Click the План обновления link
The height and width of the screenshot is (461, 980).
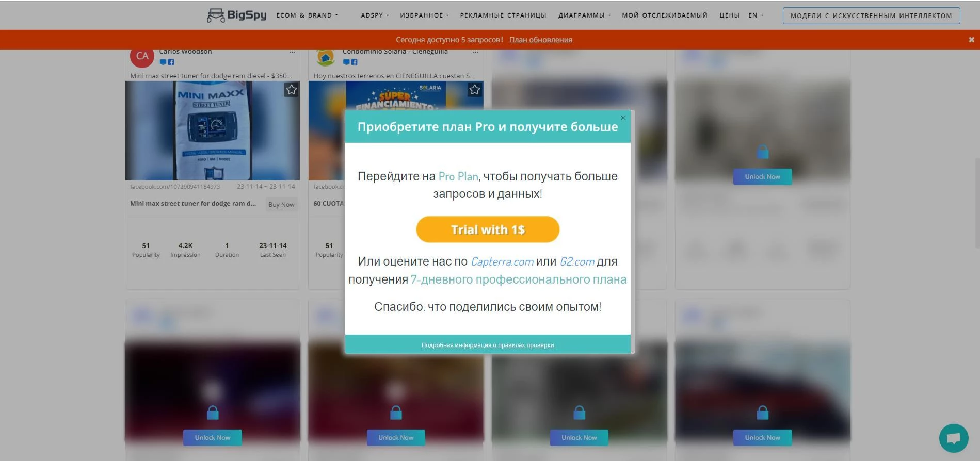[x=540, y=40]
